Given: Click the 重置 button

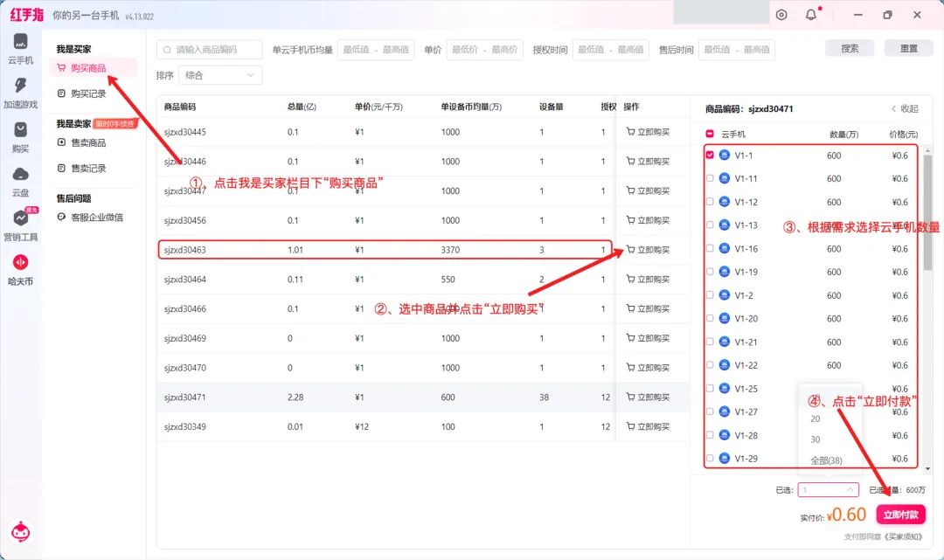Looking at the screenshot, I should (908, 49).
